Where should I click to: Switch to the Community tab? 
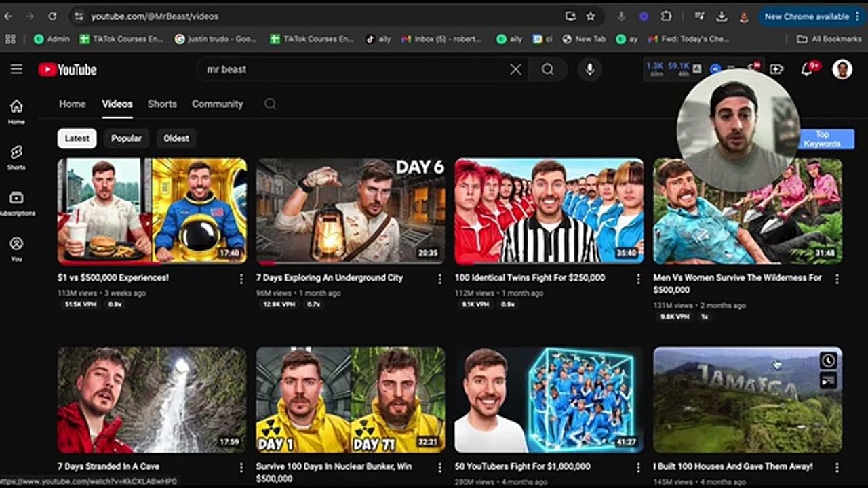[217, 104]
